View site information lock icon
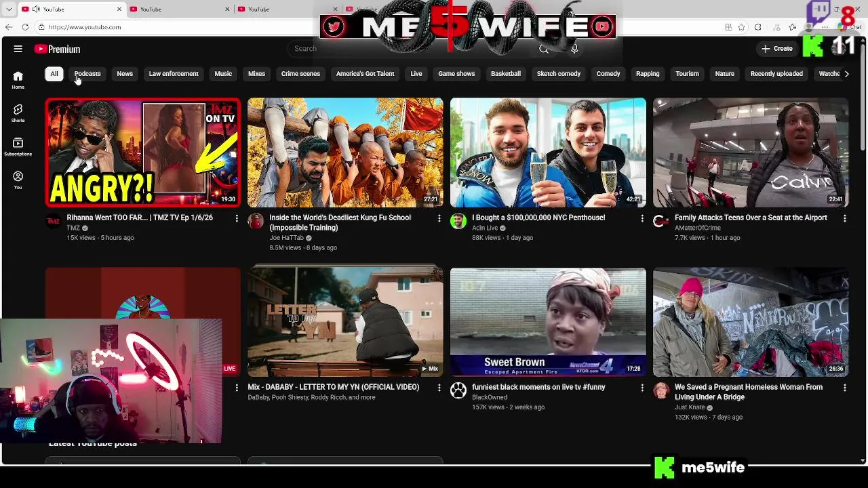Viewport: 868px width, 488px height. click(x=41, y=27)
